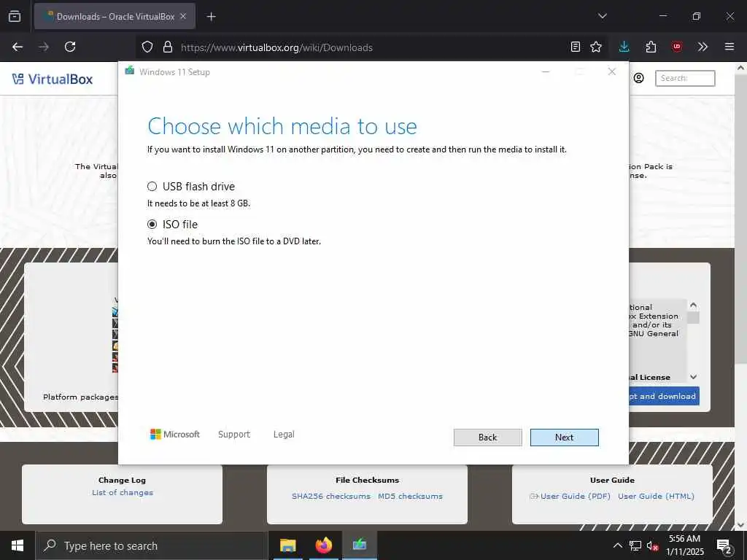Click the padlock site security icon

point(167,47)
